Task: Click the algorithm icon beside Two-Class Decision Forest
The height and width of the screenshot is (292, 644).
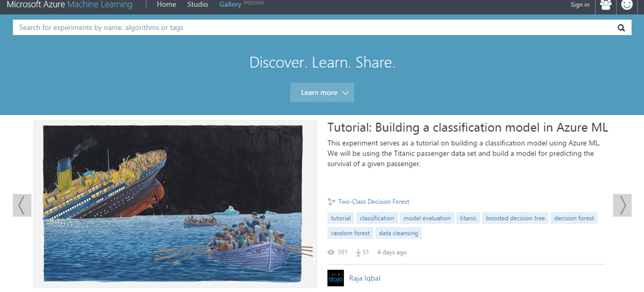Action: coord(331,201)
